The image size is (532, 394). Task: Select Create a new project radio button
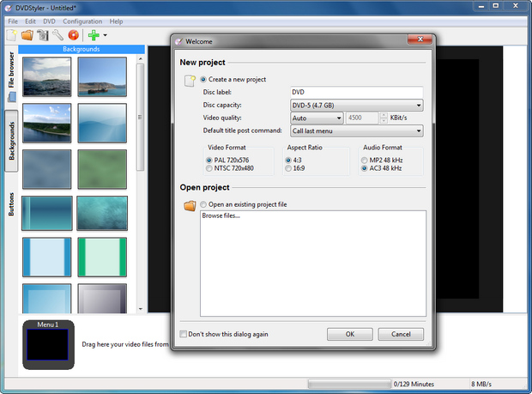click(x=203, y=80)
